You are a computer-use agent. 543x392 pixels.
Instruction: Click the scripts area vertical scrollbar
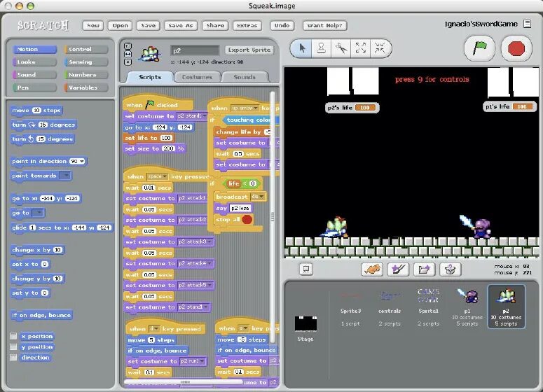(273, 216)
